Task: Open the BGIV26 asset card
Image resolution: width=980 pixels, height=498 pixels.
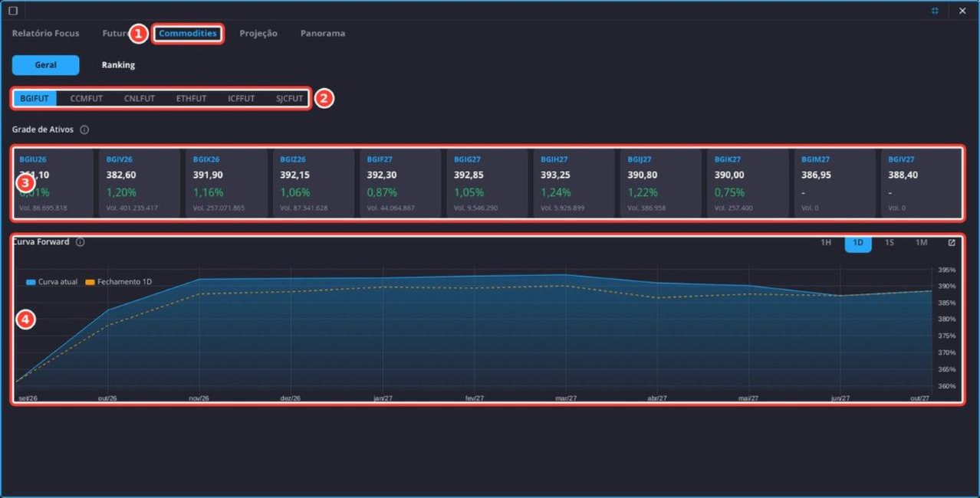Action: 139,184
